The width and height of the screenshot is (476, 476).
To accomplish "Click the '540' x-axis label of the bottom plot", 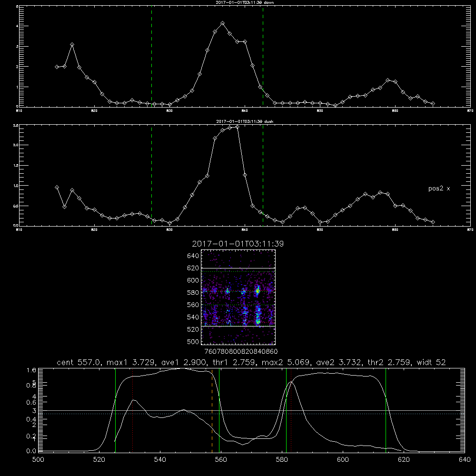I will (160, 460).
